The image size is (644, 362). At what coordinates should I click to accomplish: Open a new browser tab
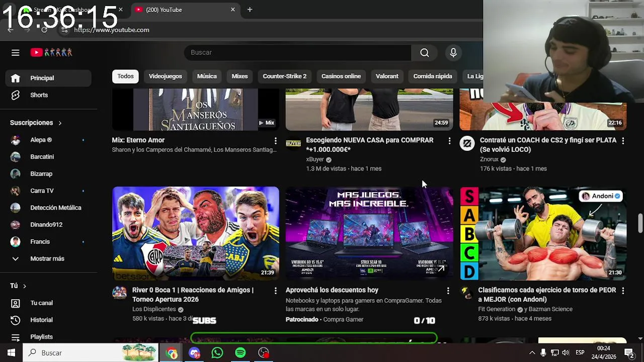(250, 10)
